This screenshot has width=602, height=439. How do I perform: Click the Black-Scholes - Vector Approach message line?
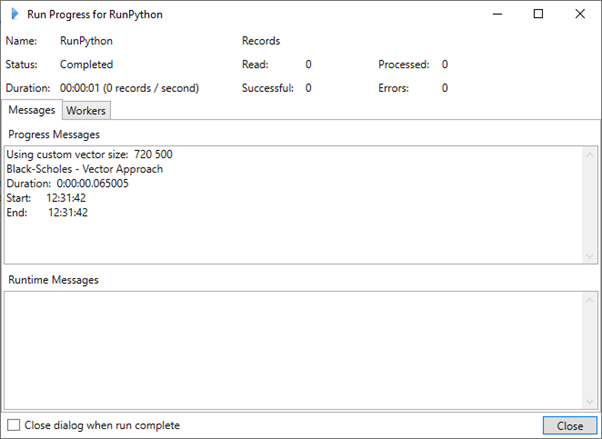pos(84,169)
